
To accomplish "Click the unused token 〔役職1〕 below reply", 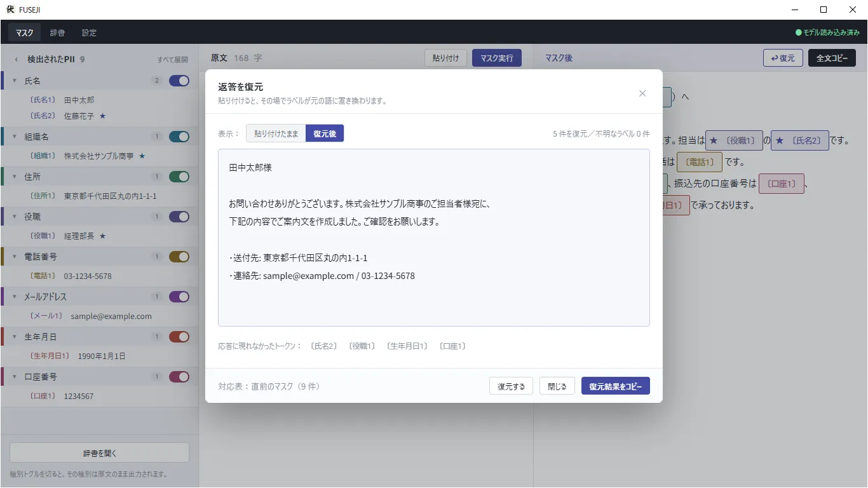I will [x=362, y=346].
